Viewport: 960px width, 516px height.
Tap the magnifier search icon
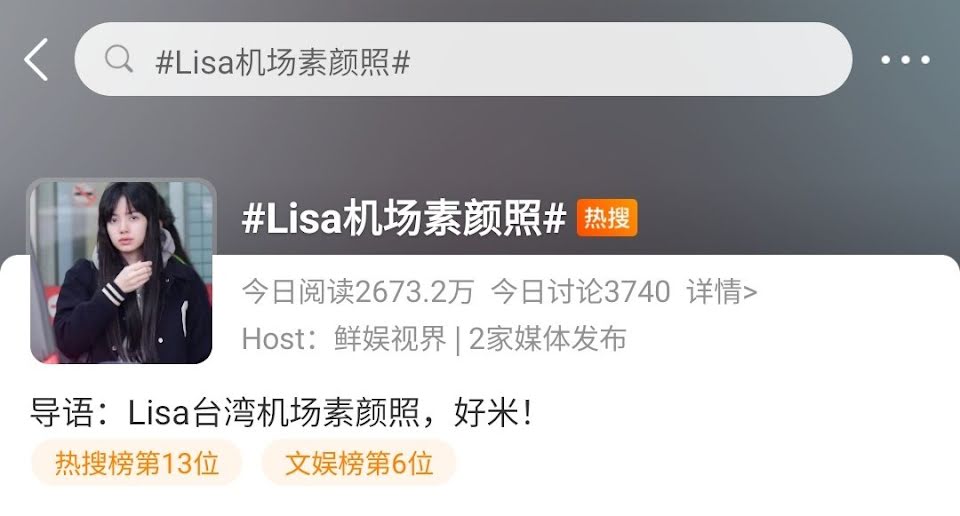tap(119, 59)
